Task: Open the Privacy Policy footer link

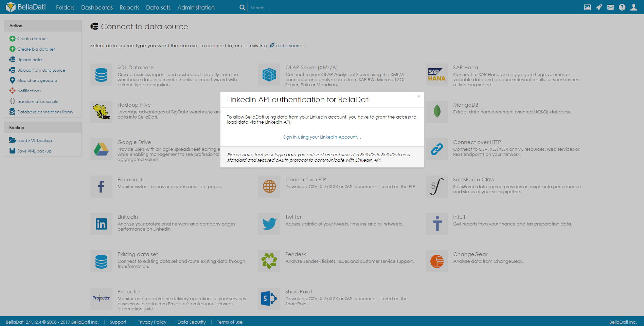Action: 152,322
